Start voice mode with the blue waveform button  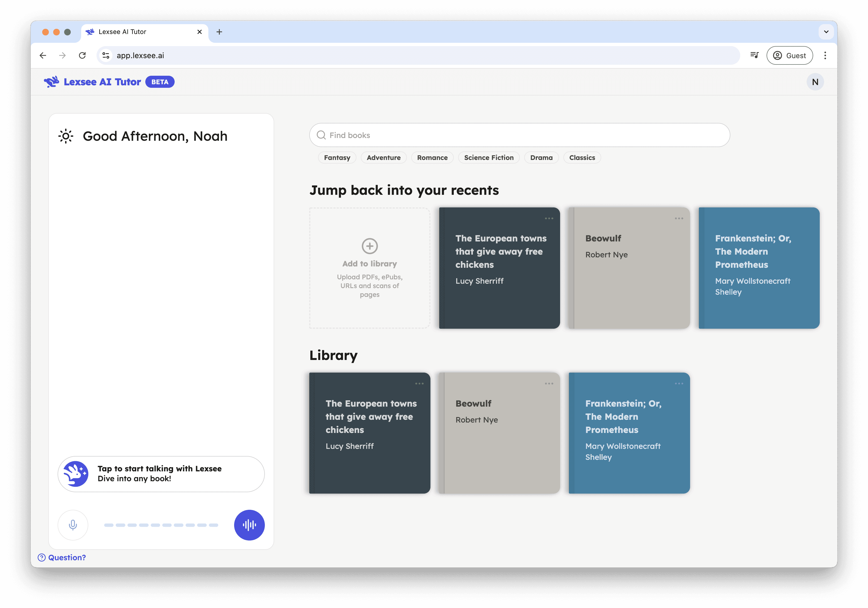pos(249,525)
